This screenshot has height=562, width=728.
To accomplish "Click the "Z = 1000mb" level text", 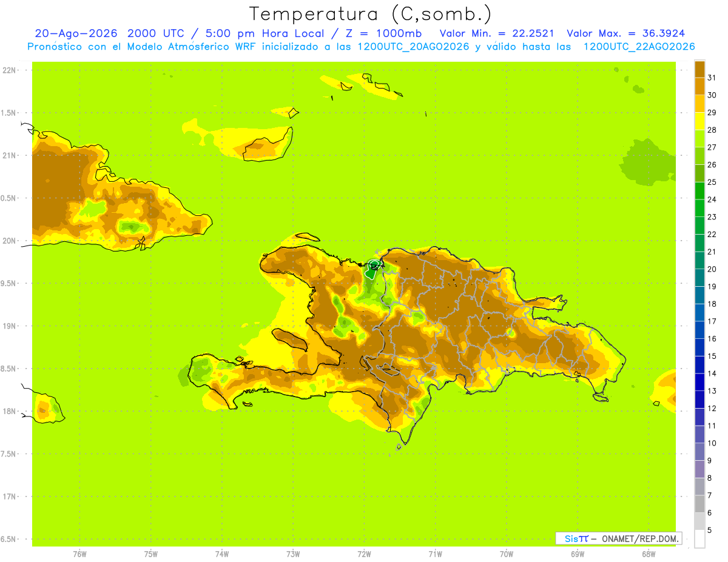I will click(382, 33).
